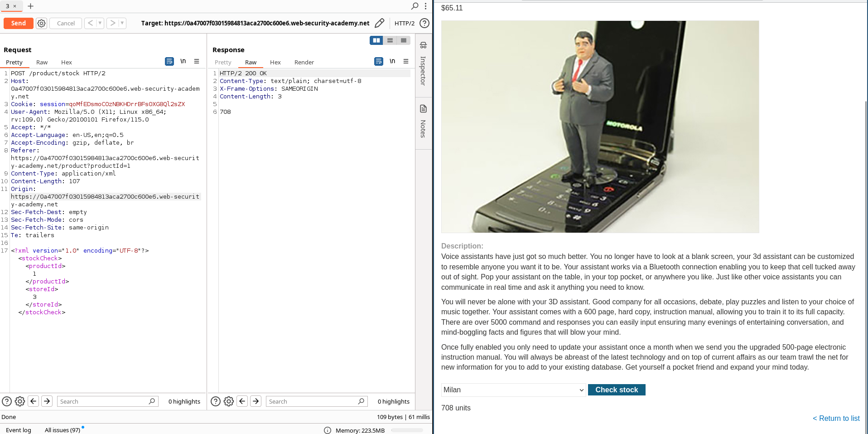Select Response Hex tab
The height and width of the screenshot is (434, 868).
(275, 62)
